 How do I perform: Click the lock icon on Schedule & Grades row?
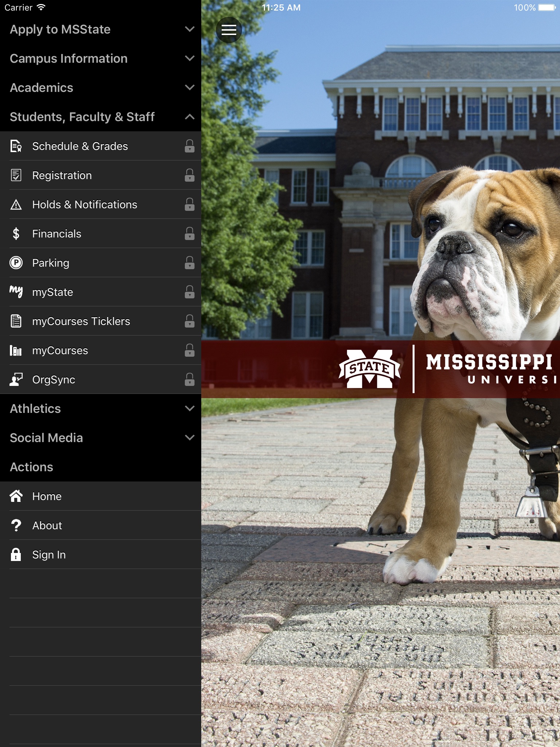click(190, 146)
